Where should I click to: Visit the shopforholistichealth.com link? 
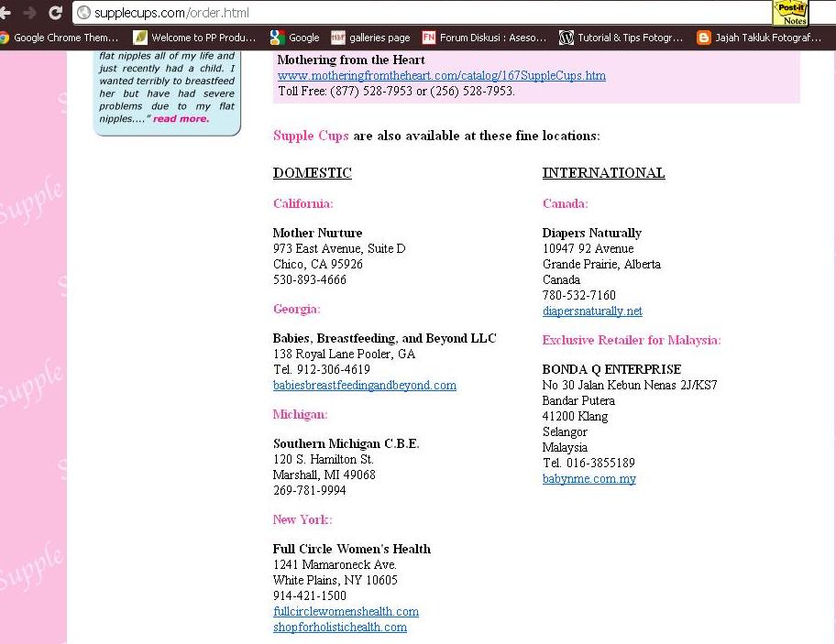[339, 628]
